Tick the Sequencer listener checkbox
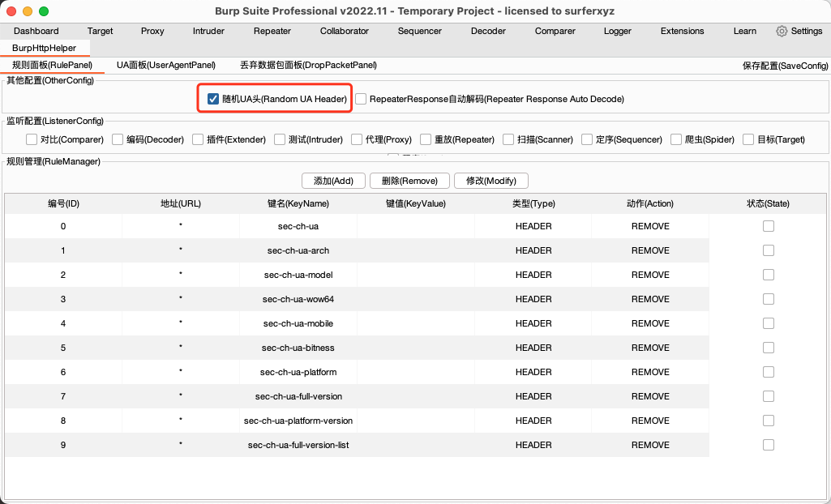This screenshot has height=504, width=831. (x=587, y=139)
